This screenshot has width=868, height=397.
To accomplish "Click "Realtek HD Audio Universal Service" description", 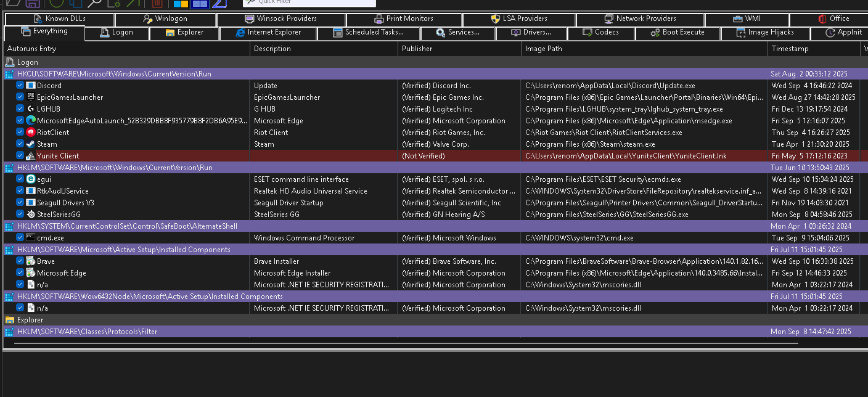I will [311, 191].
